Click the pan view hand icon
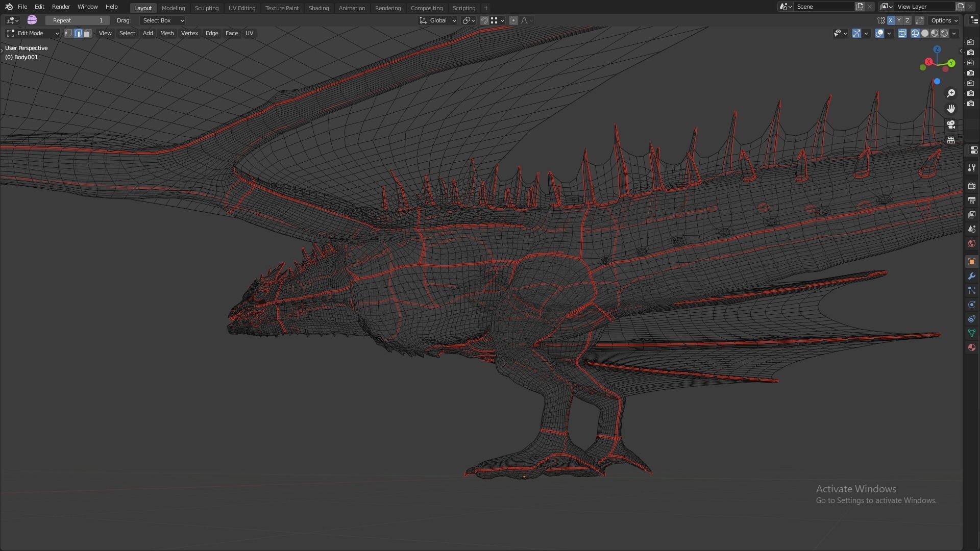 click(951, 109)
